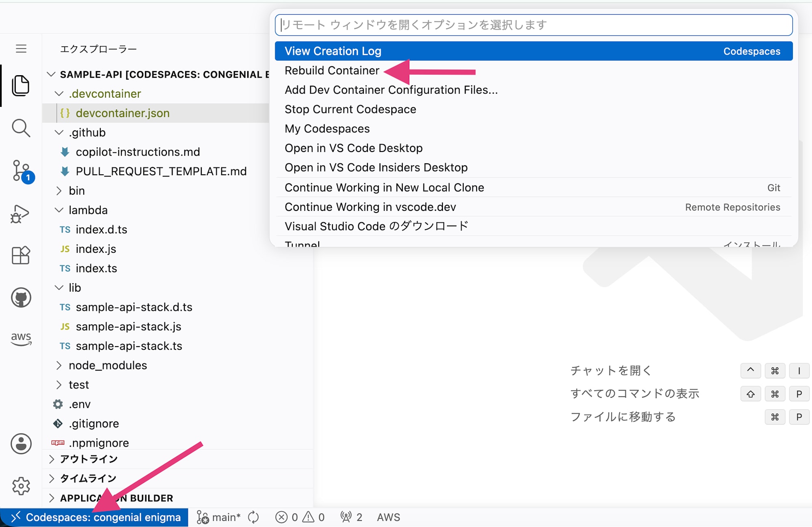This screenshot has width=812, height=527.
Task: Collapse the .github folder
Action: tap(59, 132)
